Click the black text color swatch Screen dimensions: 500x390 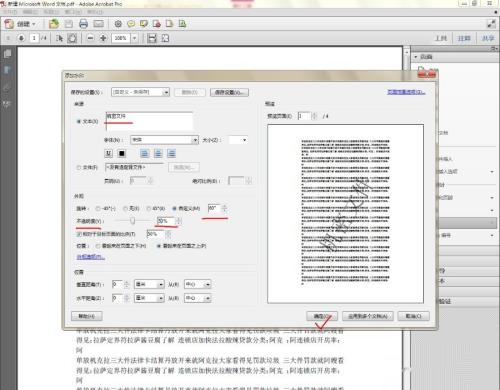tap(122, 153)
